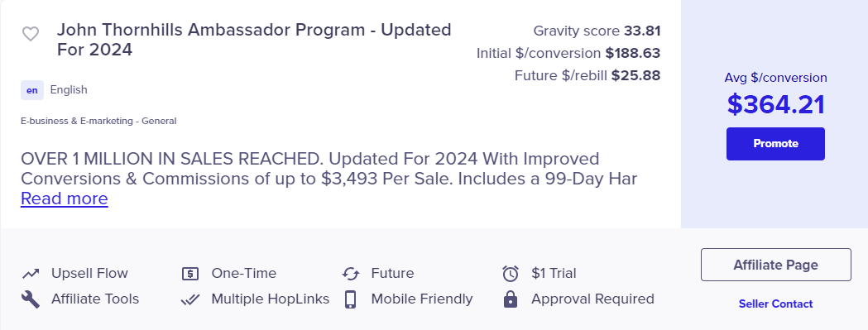Click the Avg $/conversion $364.21 amount
The height and width of the screenshot is (330, 868).
(x=775, y=105)
